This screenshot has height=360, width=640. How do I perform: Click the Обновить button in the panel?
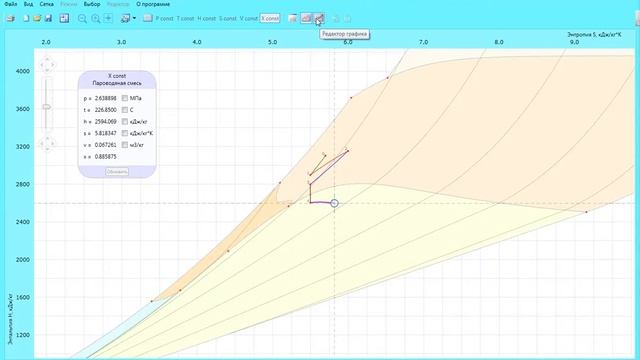tap(117, 172)
